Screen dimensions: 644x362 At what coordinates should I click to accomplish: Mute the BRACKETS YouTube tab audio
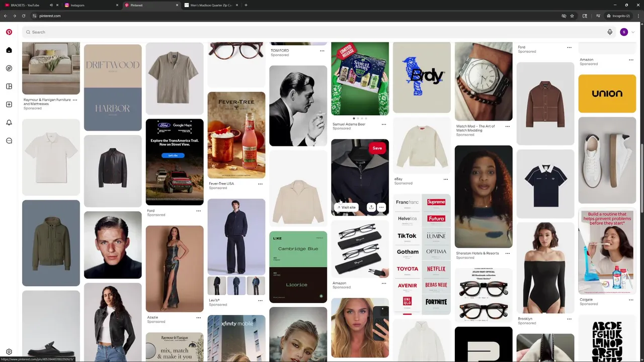(x=51, y=5)
